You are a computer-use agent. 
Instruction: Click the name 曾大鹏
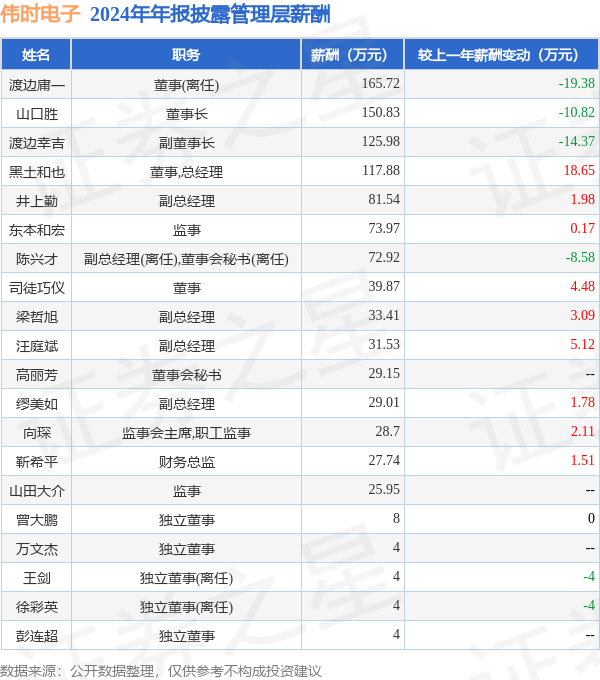point(37,520)
